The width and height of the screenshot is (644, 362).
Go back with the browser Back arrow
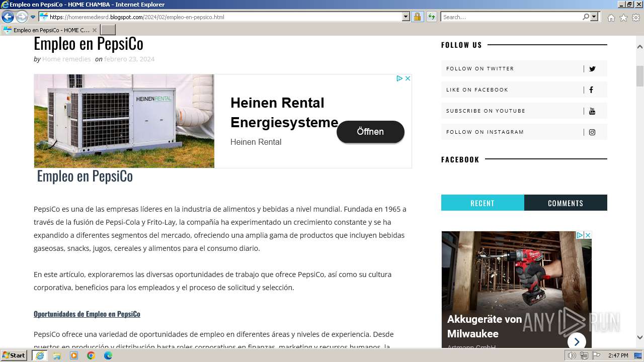pos(8,17)
